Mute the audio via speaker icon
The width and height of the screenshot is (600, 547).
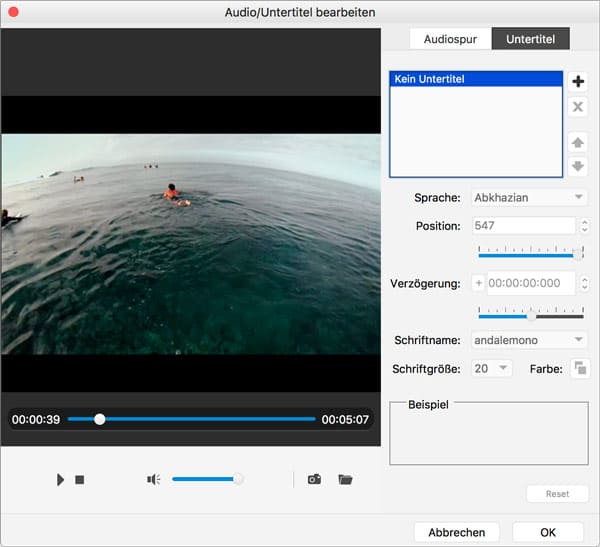tap(153, 480)
